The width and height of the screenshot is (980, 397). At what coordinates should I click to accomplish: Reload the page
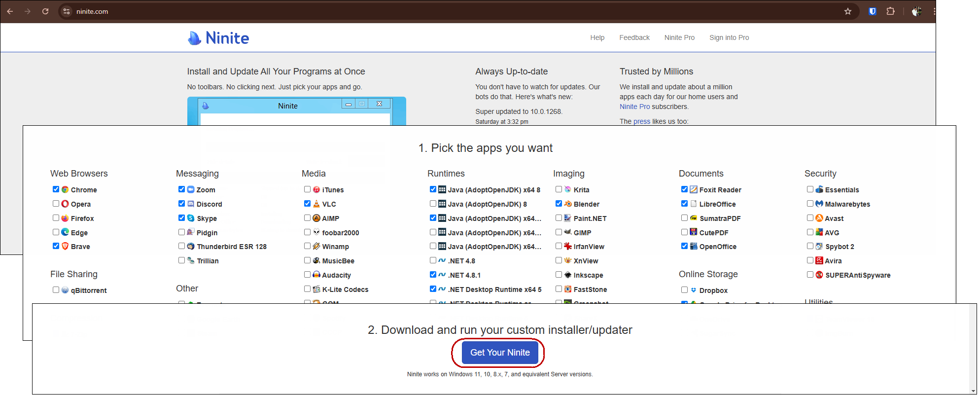[x=45, y=11]
